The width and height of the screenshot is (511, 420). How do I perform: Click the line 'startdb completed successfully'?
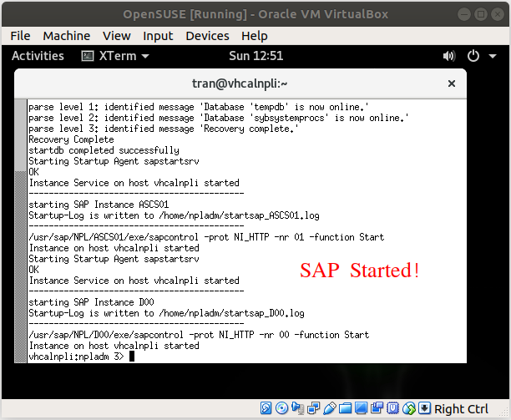tap(104, 150)
